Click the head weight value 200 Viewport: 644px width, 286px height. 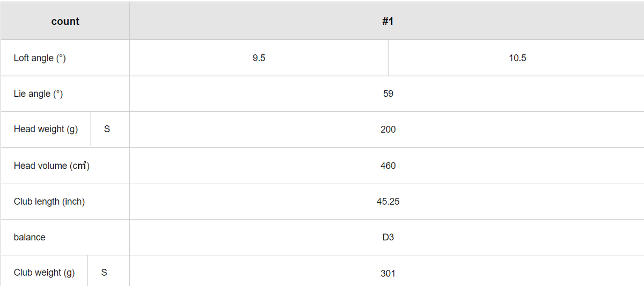click(x=388, y=130)
